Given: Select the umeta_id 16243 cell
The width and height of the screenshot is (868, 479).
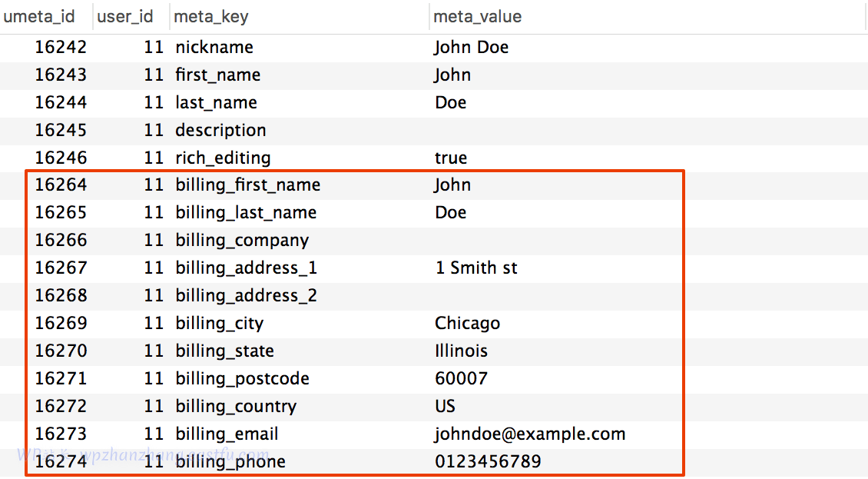Looking at the screenshot, I should [x=61, y=75].
